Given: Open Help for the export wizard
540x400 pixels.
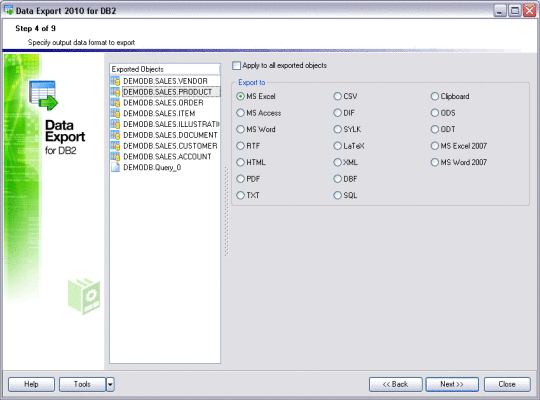Looking at the screenshot, I should point(31,384).
